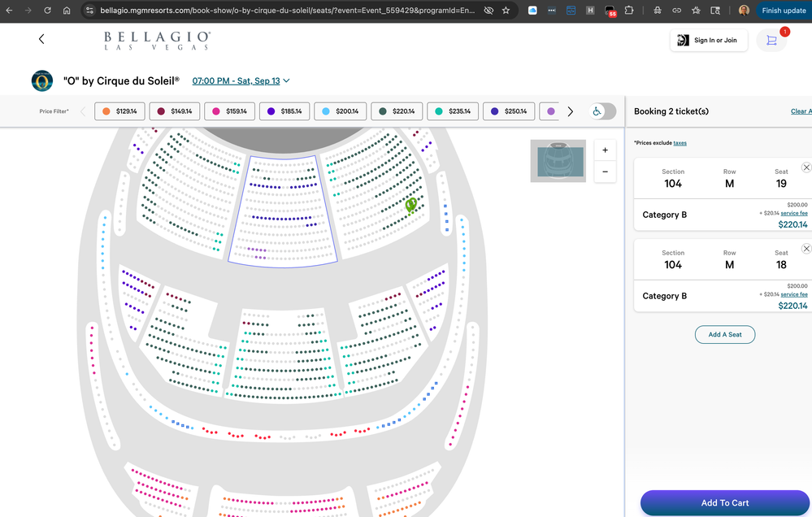Remove seat 18 from the selection

[805, 249]
